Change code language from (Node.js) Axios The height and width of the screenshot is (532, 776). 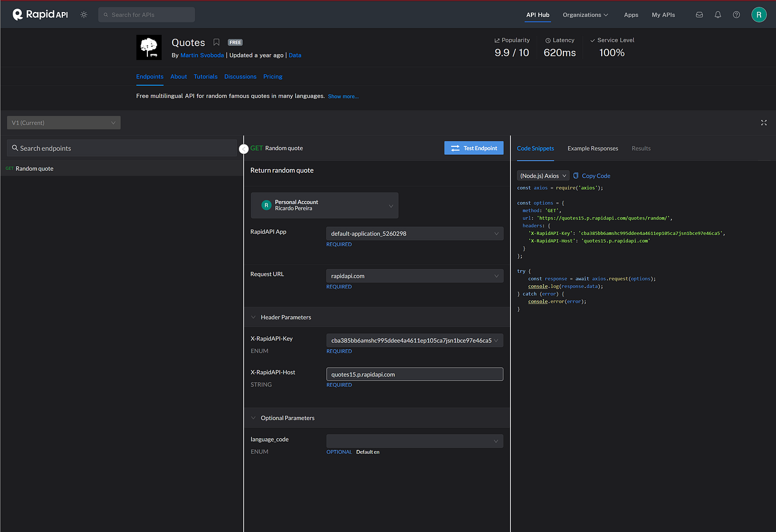pyautogui.click(x=542, y=175)
